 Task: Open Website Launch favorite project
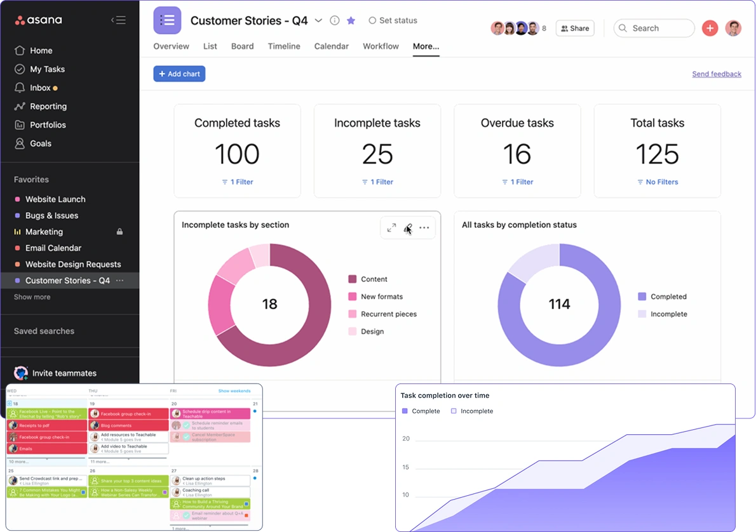click(55, 199)
